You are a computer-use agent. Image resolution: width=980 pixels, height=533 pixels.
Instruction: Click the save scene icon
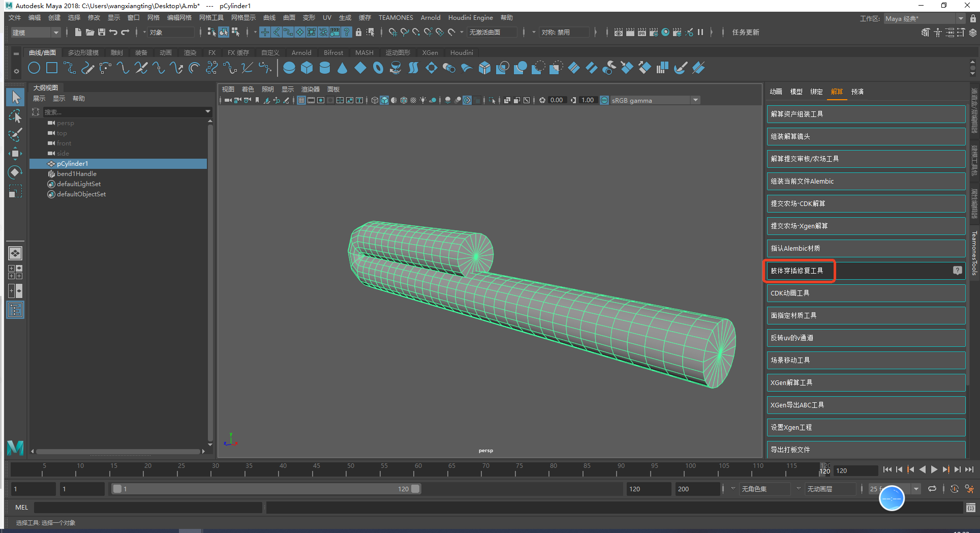(102, 32)
